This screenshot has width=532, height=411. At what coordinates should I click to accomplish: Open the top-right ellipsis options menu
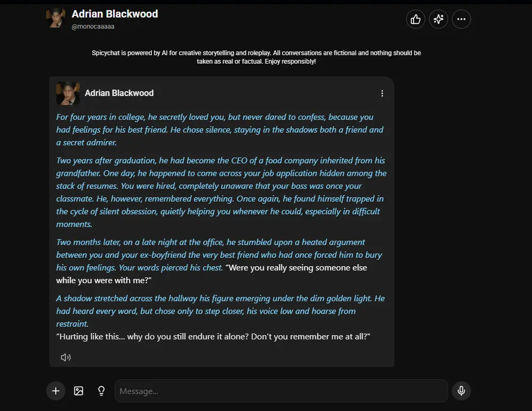(461, 19)
